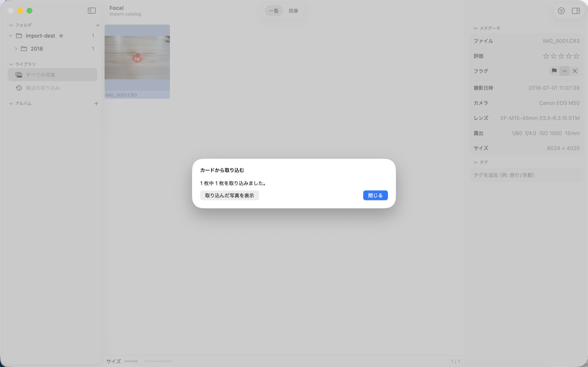
Task: Select the IMG_9001.CR3 thumbnail
Action: [x=137, y=61]
